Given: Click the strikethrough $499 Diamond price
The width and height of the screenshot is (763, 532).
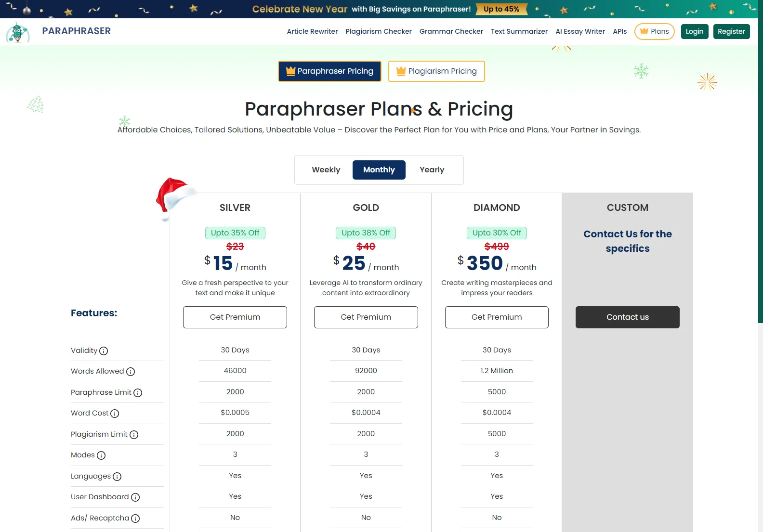Looking at the screenshot, I should [x=497, y=247].
